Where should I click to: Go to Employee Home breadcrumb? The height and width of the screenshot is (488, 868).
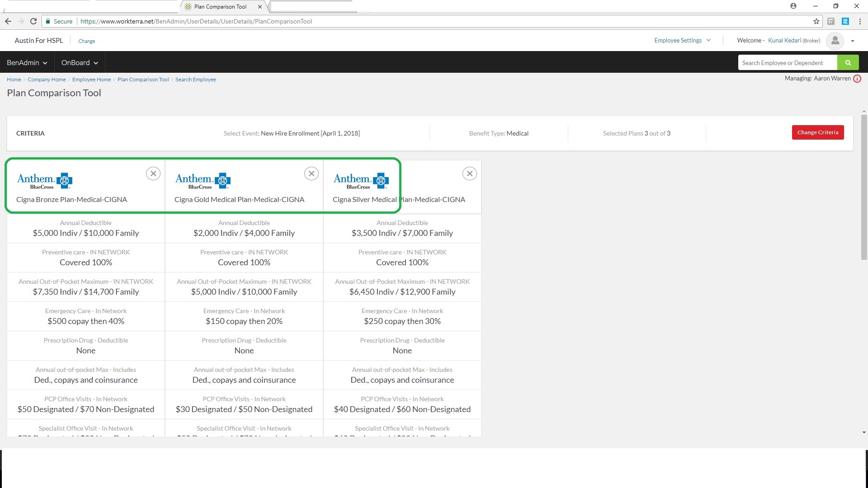[x=91, y=80]
